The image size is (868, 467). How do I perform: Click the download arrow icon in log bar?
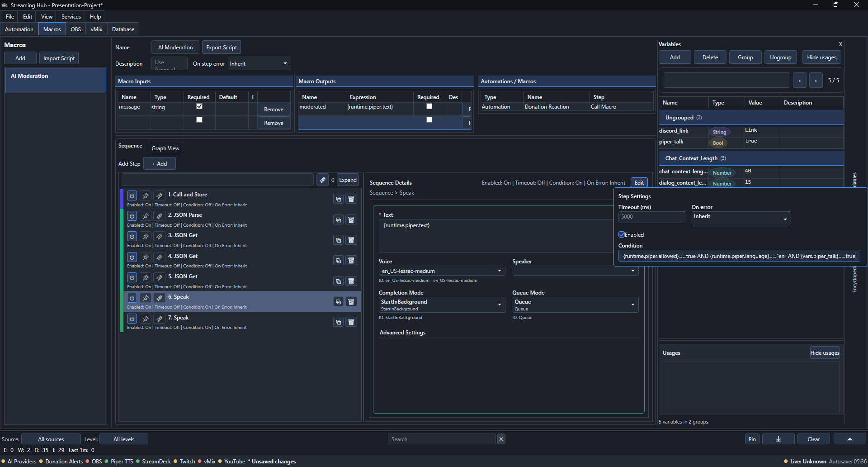tap(778, 439)
